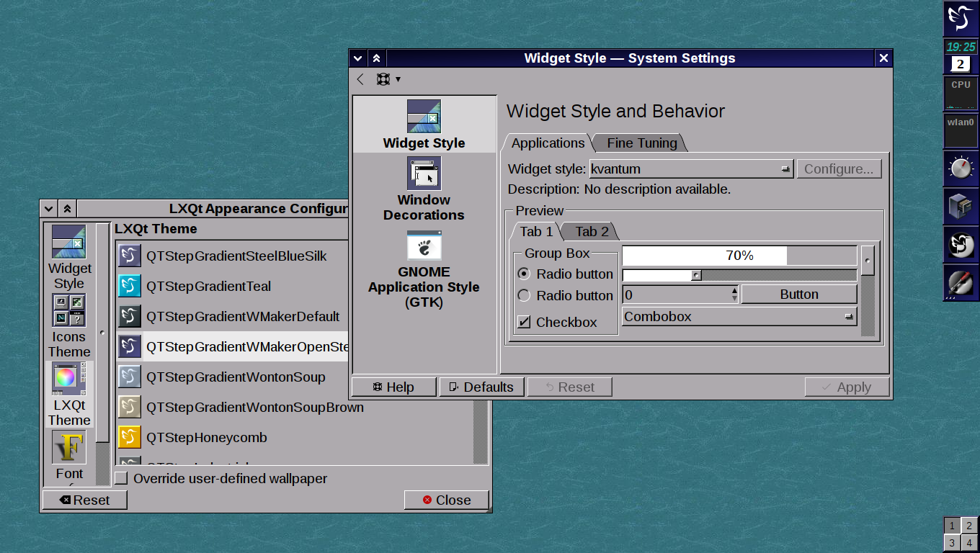Open GNOME Application Style (GTK) module

[x=424, y=270]
